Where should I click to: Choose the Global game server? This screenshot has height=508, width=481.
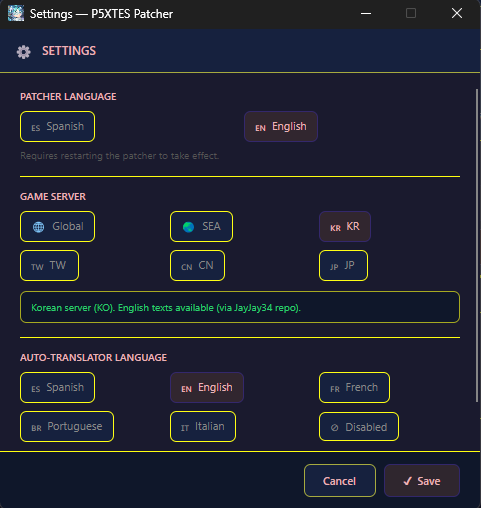pos(57,226)
